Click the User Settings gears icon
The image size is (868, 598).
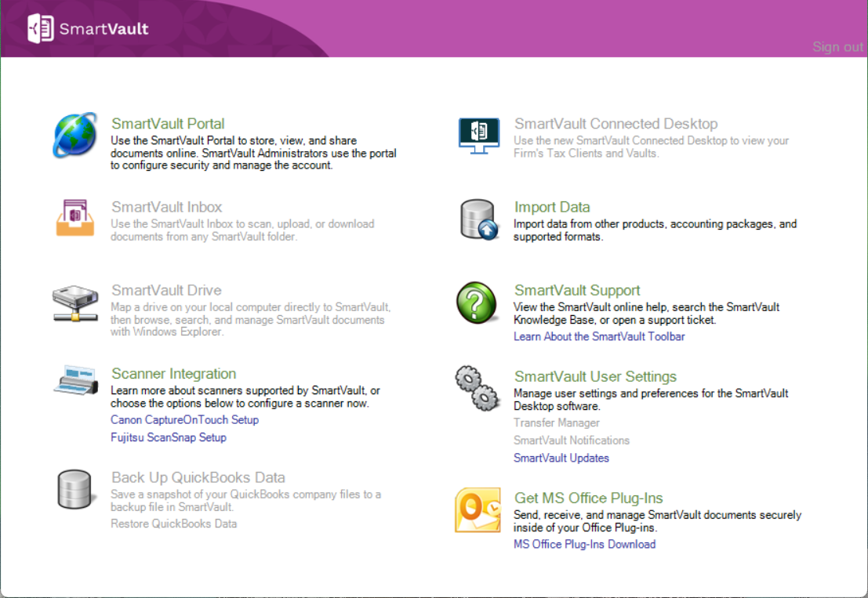[x=478, y=388]
